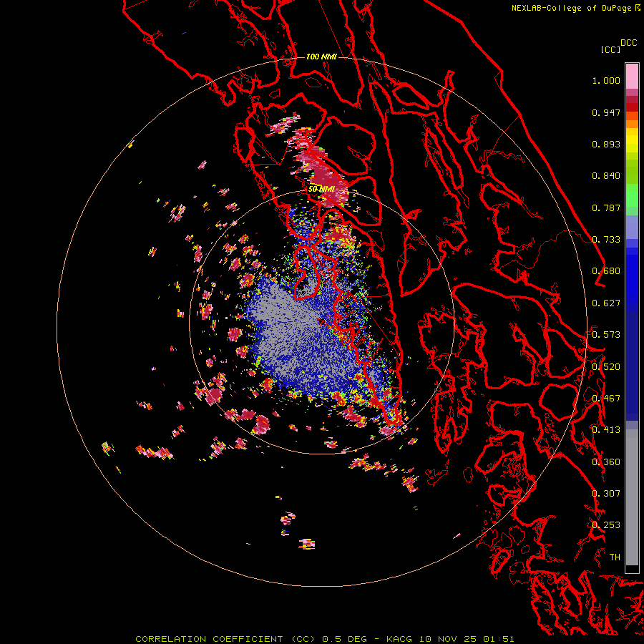
Task: Click the 0.307 value on the color scale
Action: [606, 494]
